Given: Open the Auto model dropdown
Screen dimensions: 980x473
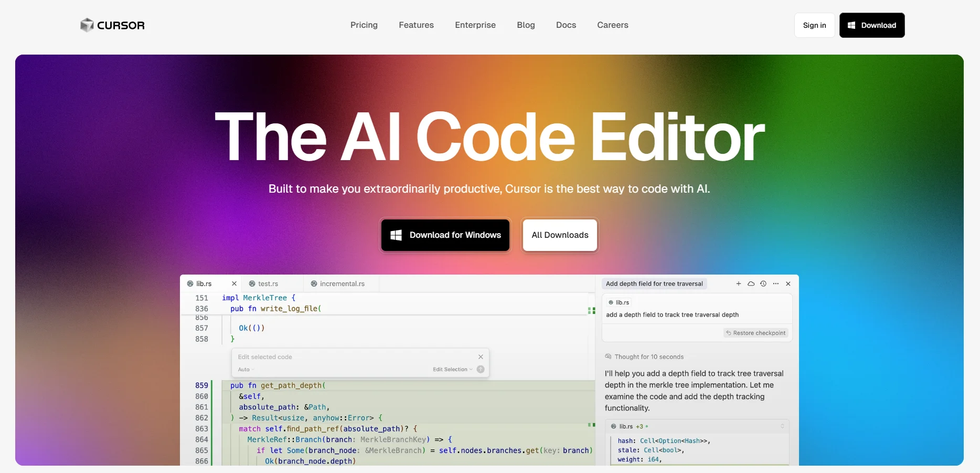Looking at the screenshot, I should pyautogui.click(x=246, y=370).
